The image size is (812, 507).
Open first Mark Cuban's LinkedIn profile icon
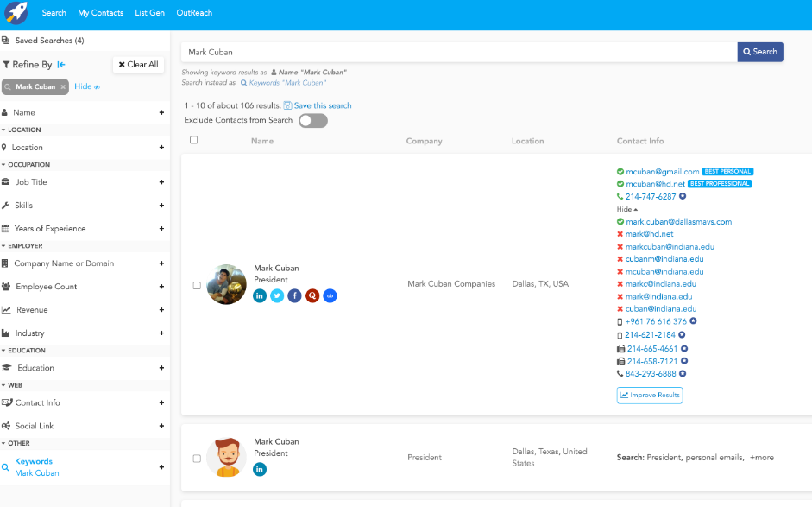[260, 295]
